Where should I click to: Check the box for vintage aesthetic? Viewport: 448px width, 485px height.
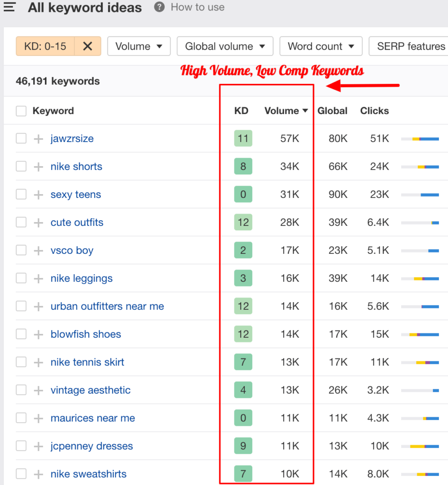pos(21,390)
